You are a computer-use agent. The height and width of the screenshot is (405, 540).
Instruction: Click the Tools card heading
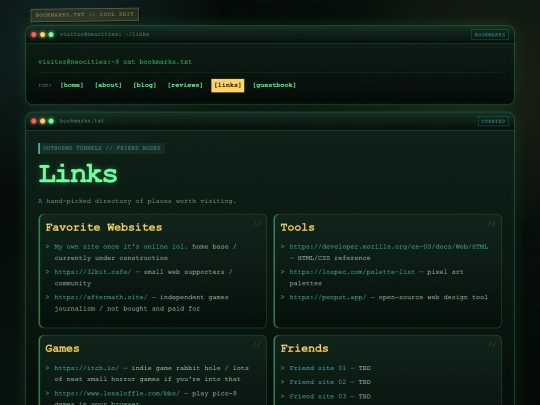[298, 227]
